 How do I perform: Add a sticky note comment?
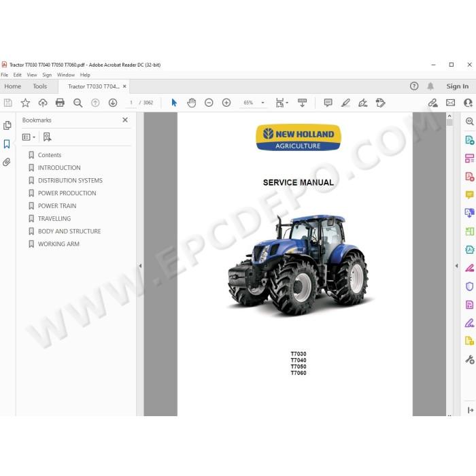coord(328,103)
